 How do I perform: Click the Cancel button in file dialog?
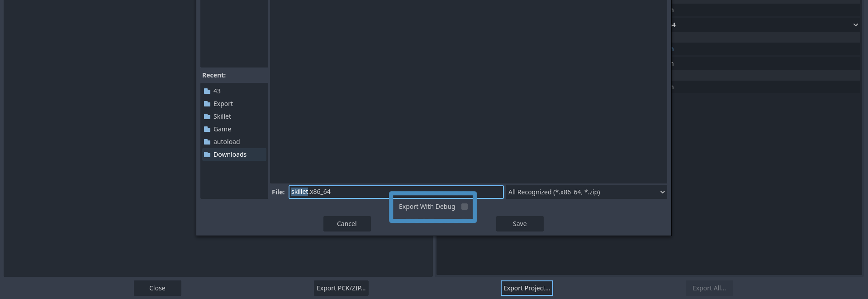tap(346, 224)
